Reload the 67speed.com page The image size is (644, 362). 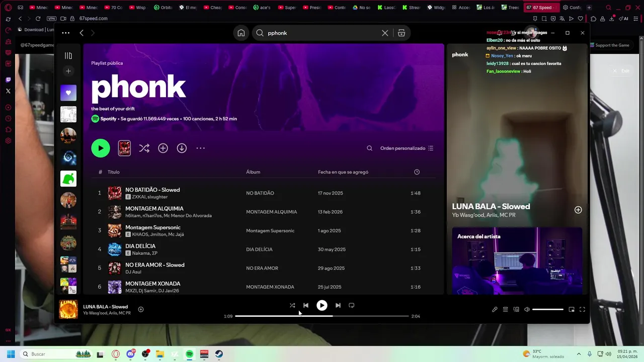pos(38,19)
